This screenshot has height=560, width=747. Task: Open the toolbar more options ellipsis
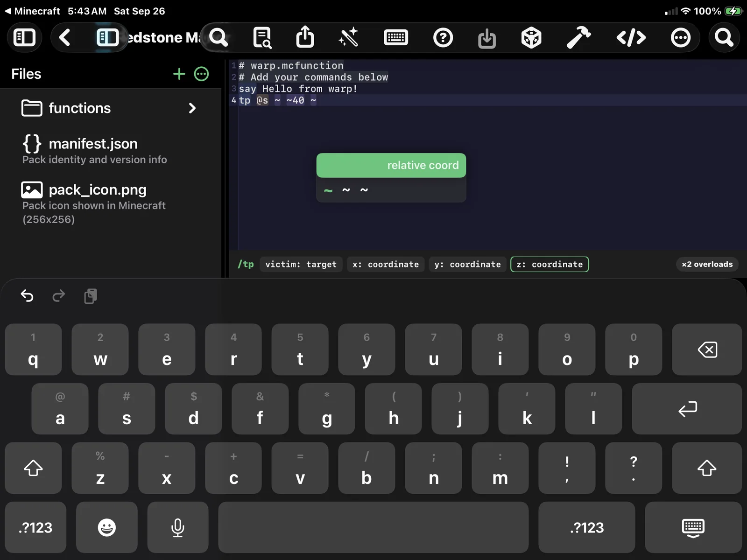(x=680, y=37)
